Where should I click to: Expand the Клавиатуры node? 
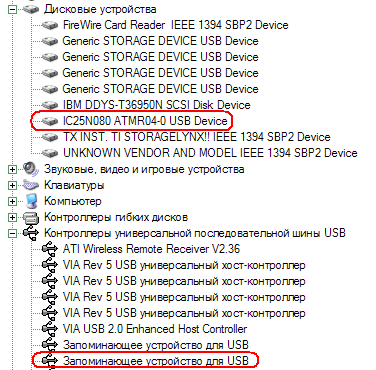tap(12, 185)
